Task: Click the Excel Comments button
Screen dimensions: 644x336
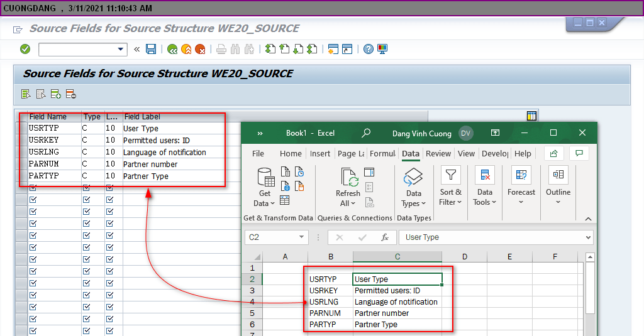Action: click(579, 153)
